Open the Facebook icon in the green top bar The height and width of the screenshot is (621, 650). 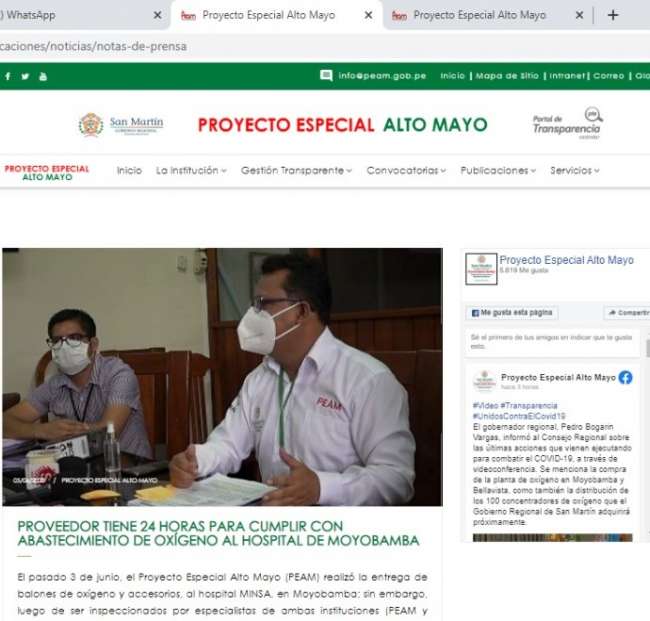point(8,76)
